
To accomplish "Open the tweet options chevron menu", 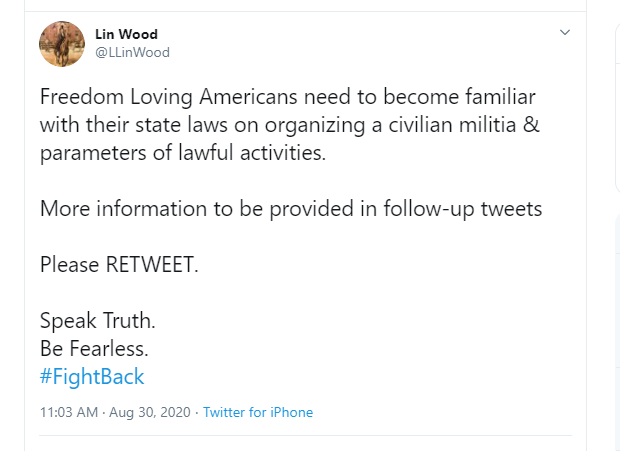I will click(565, 33).
